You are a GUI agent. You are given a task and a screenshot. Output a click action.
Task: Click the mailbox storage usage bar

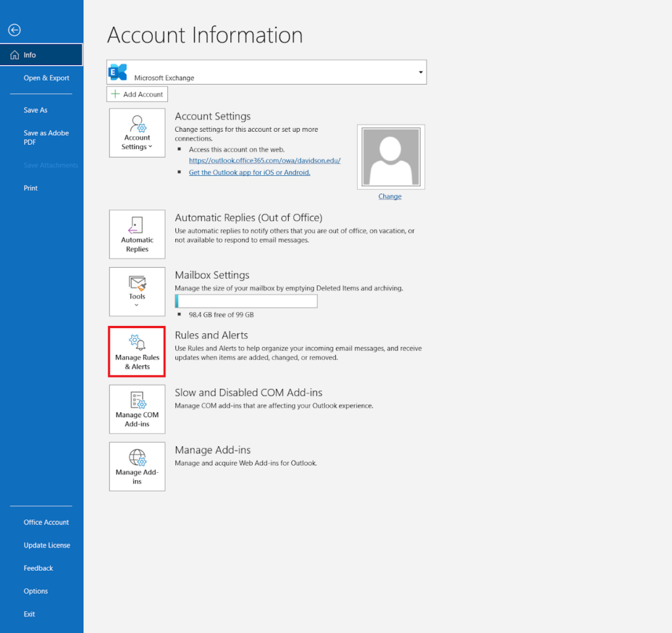(x=245, y=300)
